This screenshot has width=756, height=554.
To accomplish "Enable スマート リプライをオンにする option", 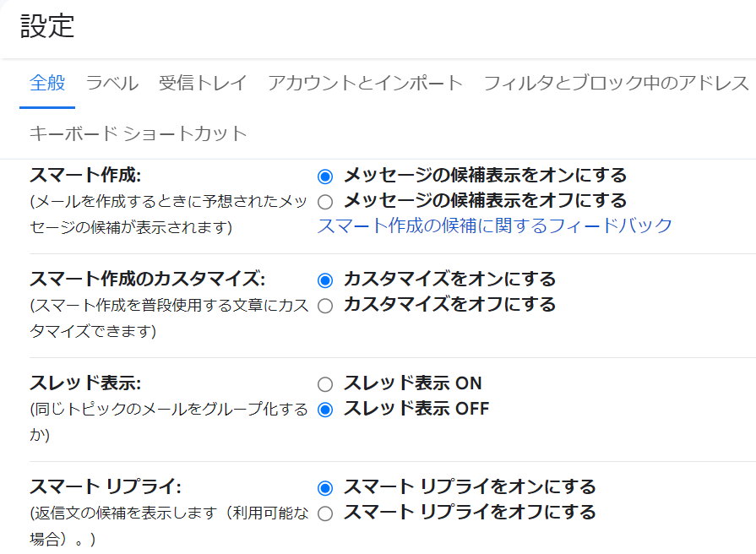I will 325,488.
